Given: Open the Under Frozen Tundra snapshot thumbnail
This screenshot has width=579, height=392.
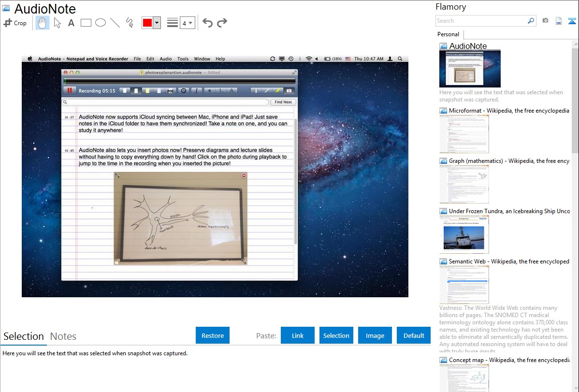Looking at the screenshot, I should click(464, 234).
